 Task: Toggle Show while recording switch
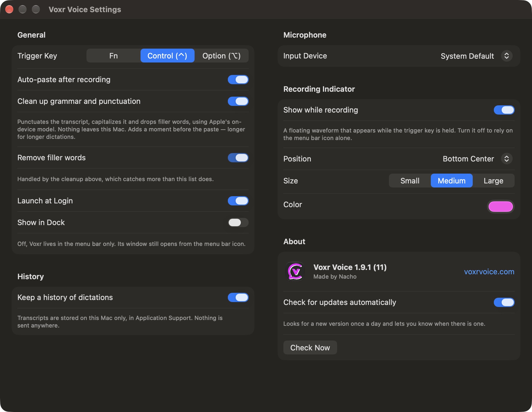click(504, 110)
